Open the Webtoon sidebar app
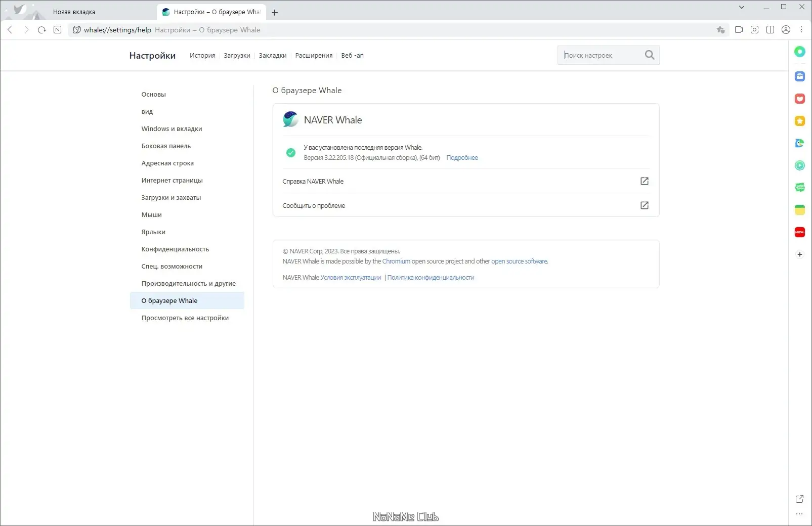The image size is (812, 526). click(800, 188)
